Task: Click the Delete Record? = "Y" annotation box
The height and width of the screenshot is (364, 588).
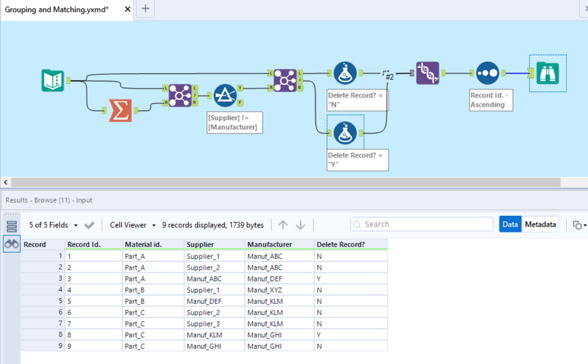Action: point(357,160)
